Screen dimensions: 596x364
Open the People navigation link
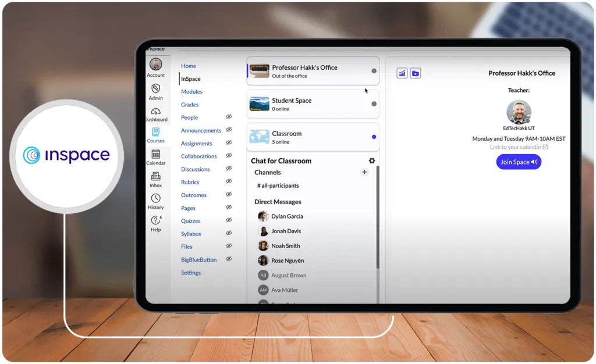(189, 117)
